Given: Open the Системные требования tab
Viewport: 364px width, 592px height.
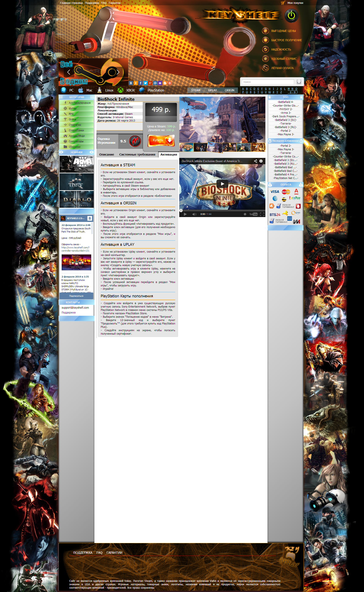Looking at the screenshot, I should [137, 154].
